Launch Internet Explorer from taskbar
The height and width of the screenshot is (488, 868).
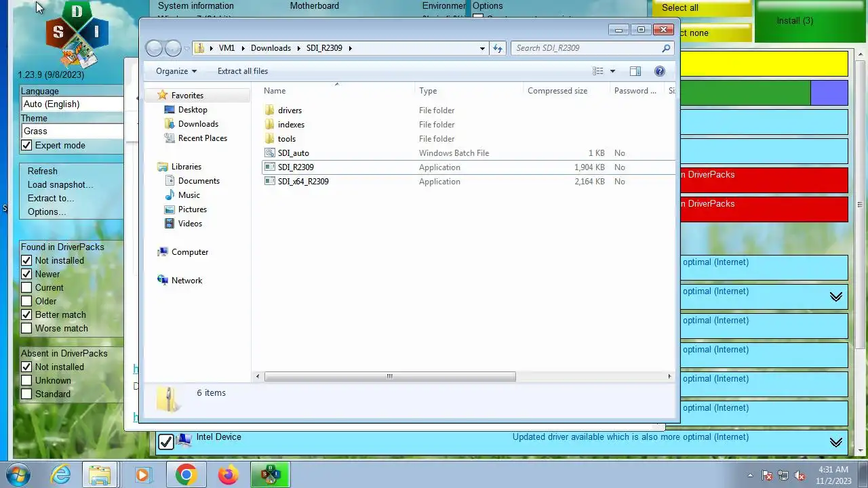point(61,475)
